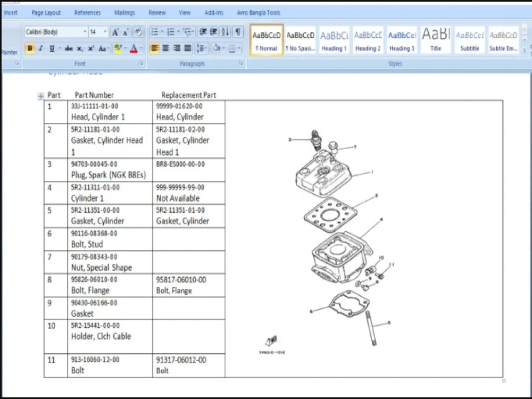The image size is (532, 399).
Task: Clear formatting with eraser icon
Action: pos(138,32)
